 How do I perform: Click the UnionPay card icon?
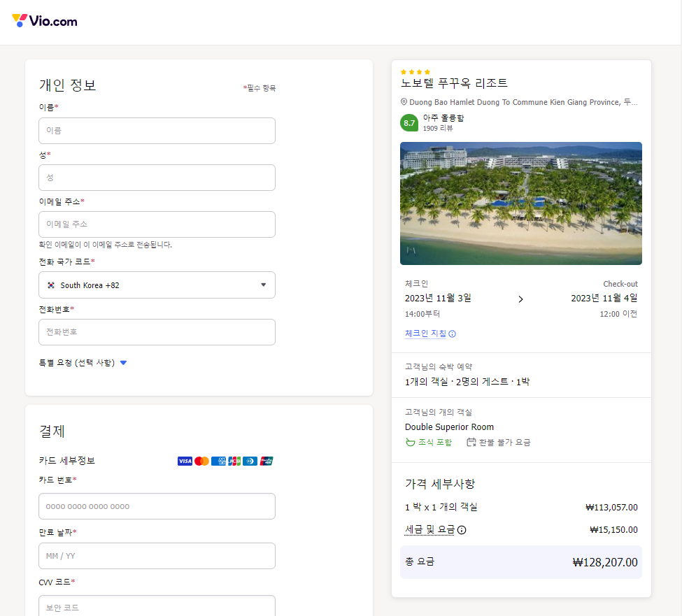pyautogui.click(x=266, y=461)
